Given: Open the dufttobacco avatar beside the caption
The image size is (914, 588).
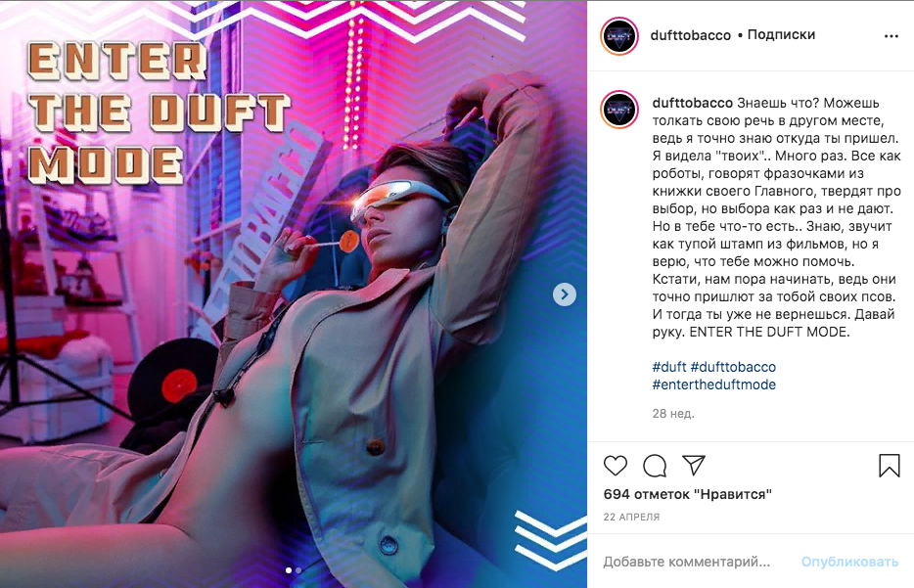Looking at the screenshot, I should point(619,109).
